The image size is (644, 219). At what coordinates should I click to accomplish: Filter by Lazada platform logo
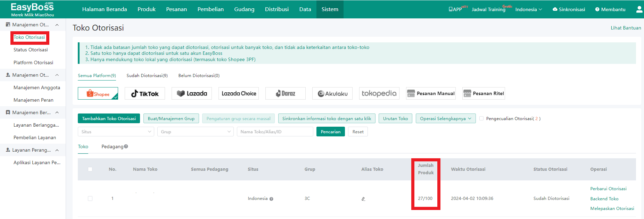tap(192, 93)
